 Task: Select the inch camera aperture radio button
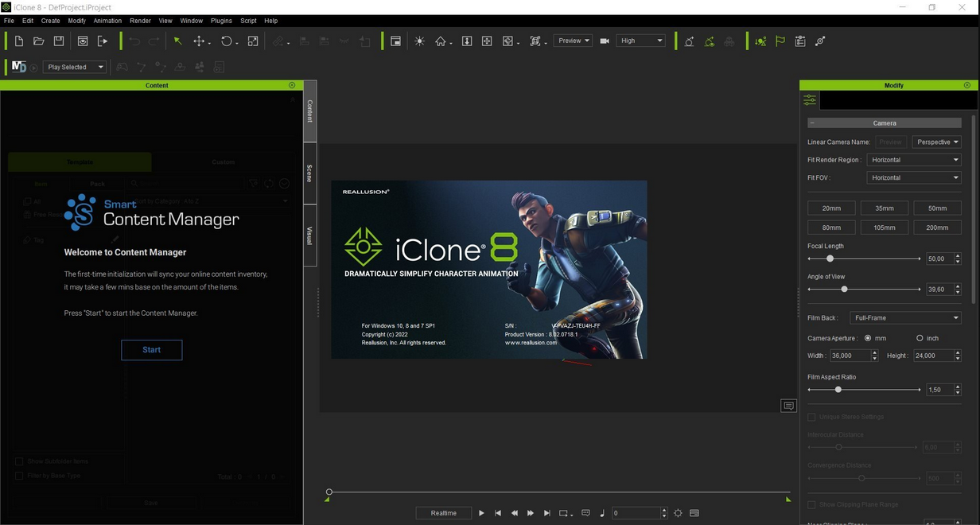pyautogui.click(x=920, y=338)
